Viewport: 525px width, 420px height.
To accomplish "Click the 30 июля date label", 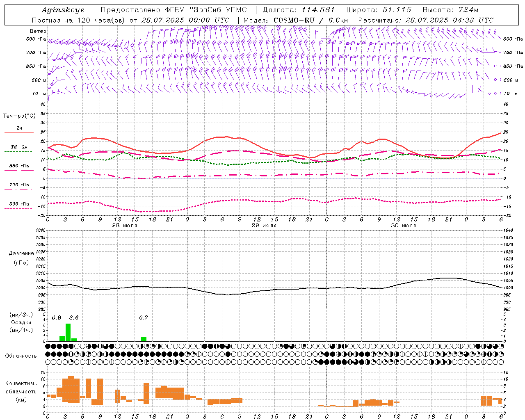I will (403, 226).
